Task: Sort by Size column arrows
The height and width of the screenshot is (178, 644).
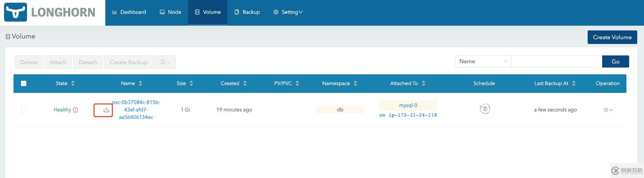Action: coord(191,83)
